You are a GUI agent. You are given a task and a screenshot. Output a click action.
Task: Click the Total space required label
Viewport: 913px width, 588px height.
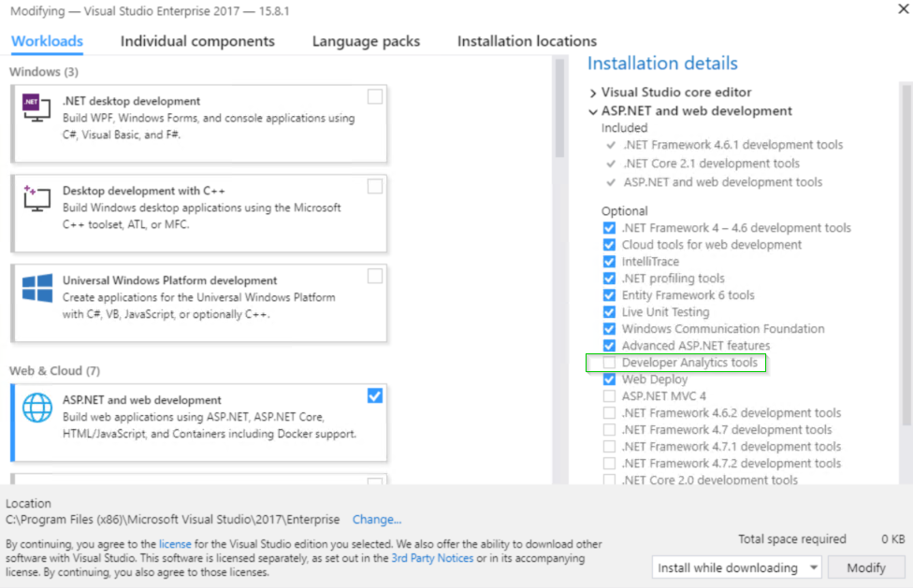click(x=792, y=539)
